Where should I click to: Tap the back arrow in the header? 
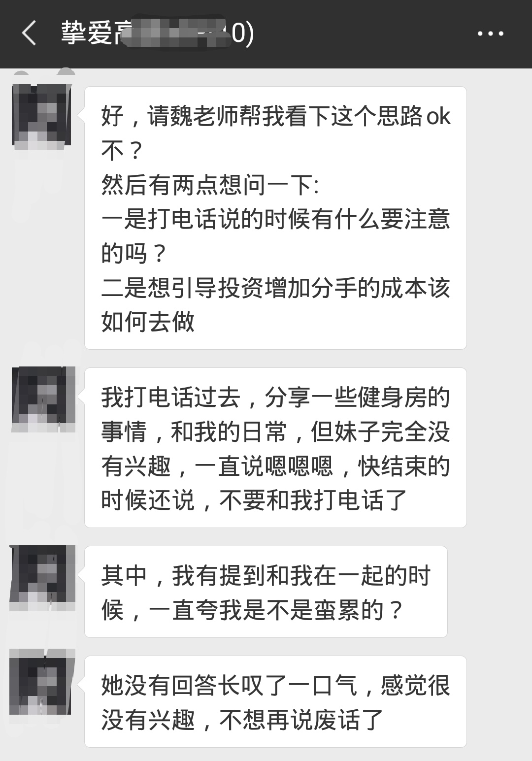[29, 33]
